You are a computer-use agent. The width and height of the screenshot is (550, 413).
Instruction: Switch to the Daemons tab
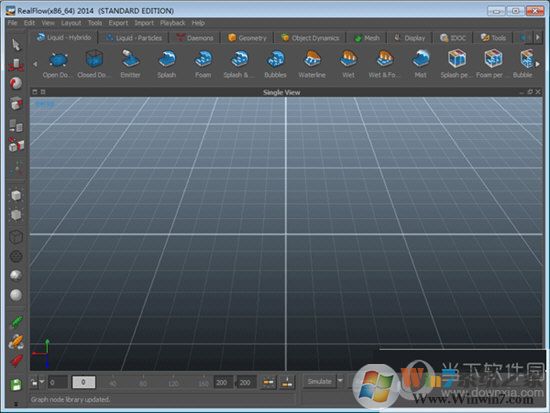pos(195,38)
